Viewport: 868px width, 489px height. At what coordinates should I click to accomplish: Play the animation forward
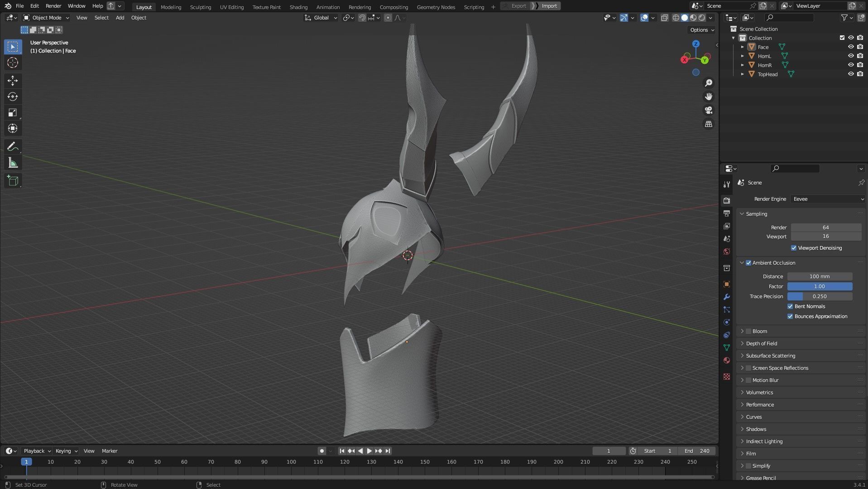[x=369, y=451]
